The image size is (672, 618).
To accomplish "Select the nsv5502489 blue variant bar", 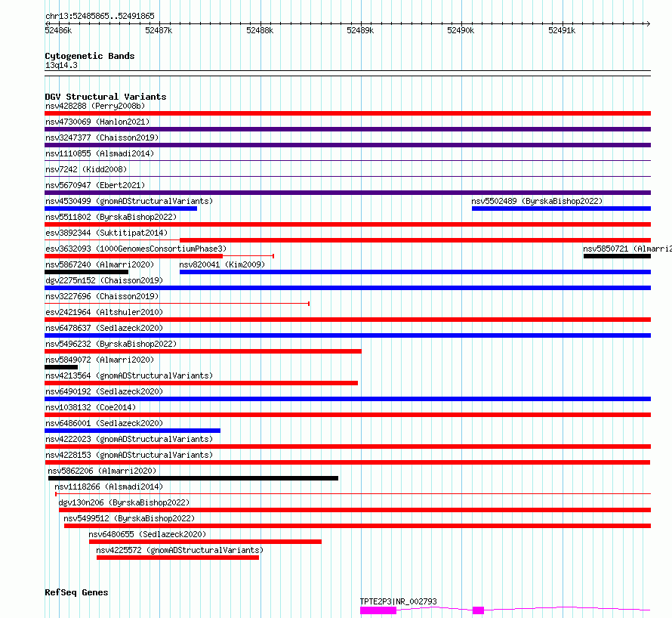I will click(562, 209).
